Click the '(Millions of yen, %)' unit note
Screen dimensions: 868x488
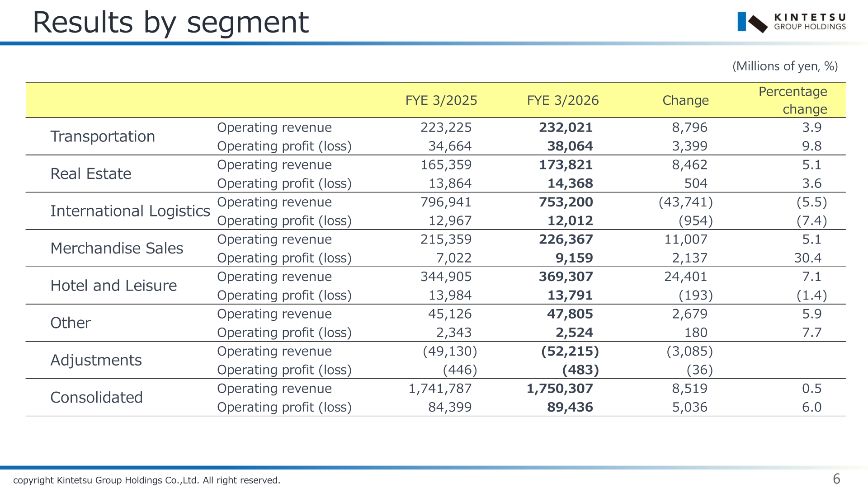[x=785, y=66]
